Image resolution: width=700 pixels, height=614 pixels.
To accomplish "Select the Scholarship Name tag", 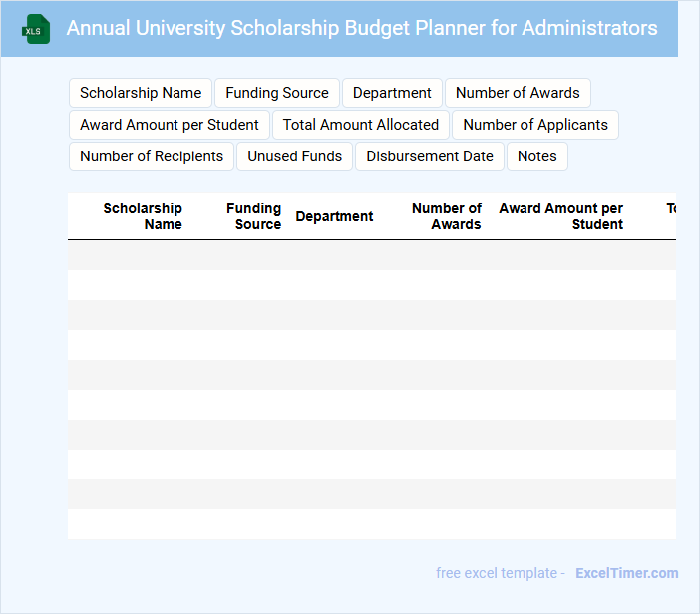I will coord(141,93).
